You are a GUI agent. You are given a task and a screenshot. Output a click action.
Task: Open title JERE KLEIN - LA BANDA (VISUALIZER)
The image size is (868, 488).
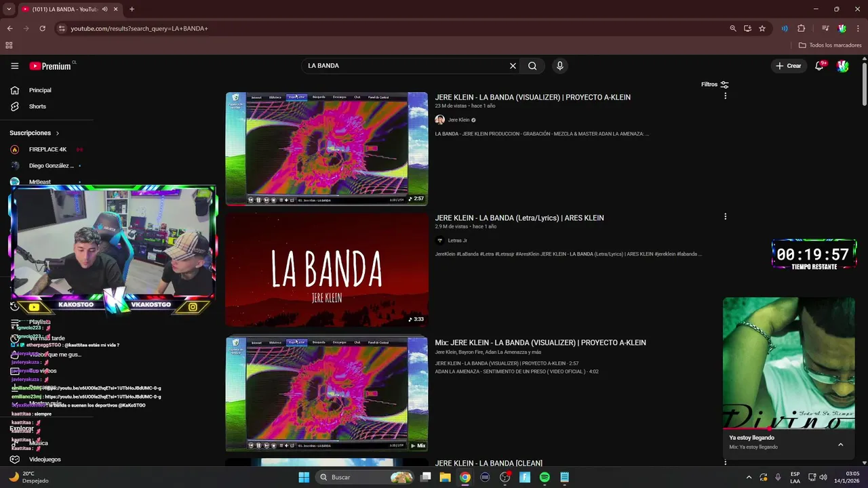pyautogui.click(x=532, y=97)
